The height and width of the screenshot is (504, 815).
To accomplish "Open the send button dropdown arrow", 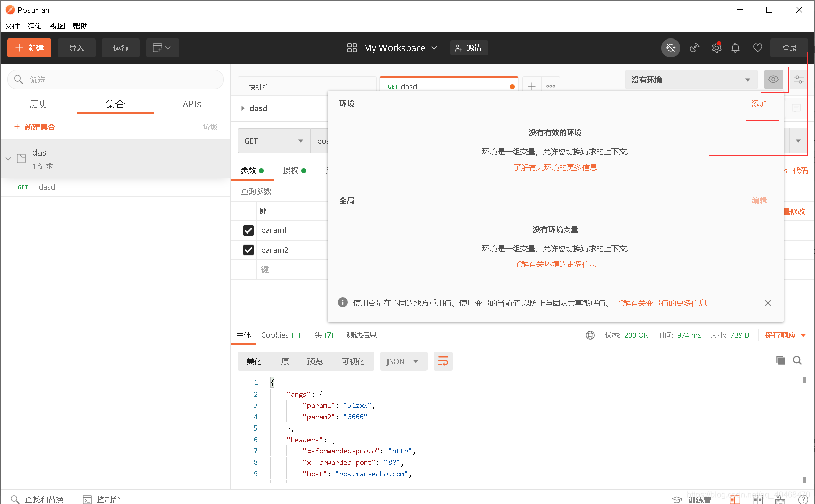I will 798,141.
